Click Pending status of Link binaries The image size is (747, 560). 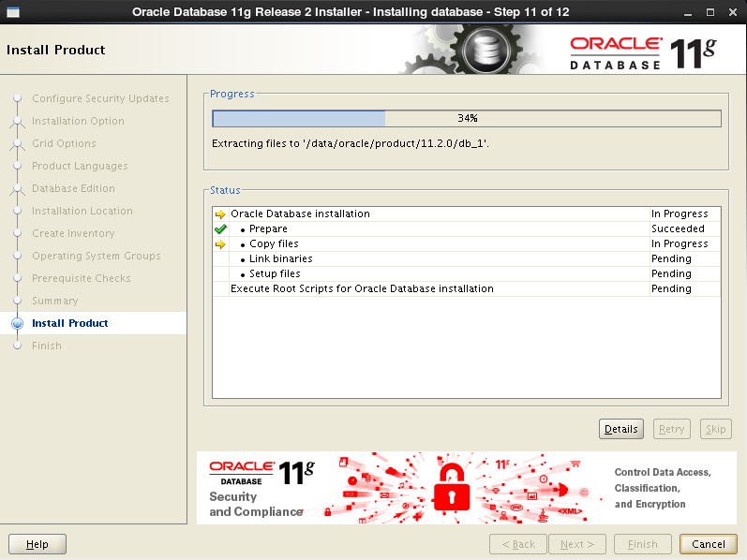pyautogui.click(x=671, y=259)
